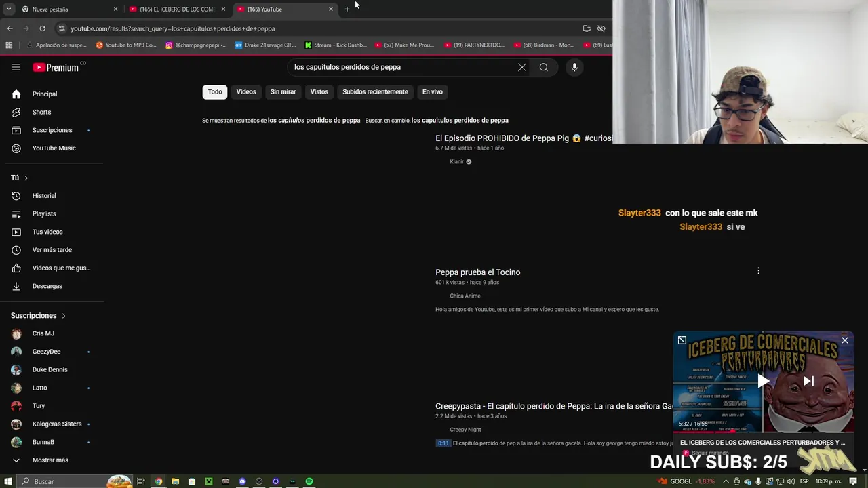Open Suscripciones in the sidebar

click(x=52, y=130)
